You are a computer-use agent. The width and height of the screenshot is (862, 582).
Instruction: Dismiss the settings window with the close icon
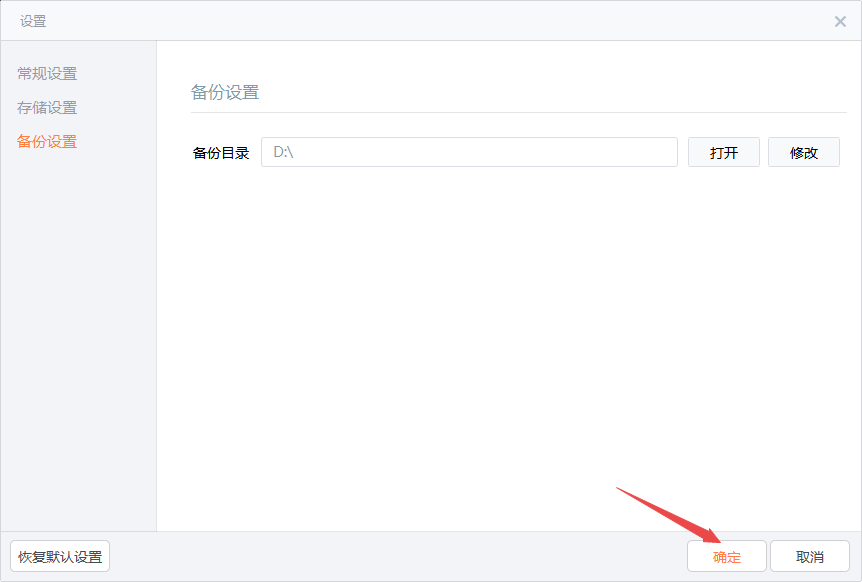(x=838, y=20)
